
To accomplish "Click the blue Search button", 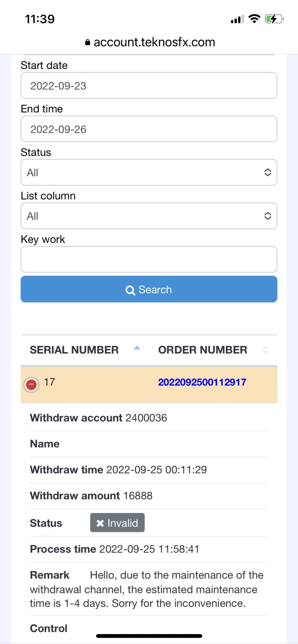I will [x=149, y=289].
